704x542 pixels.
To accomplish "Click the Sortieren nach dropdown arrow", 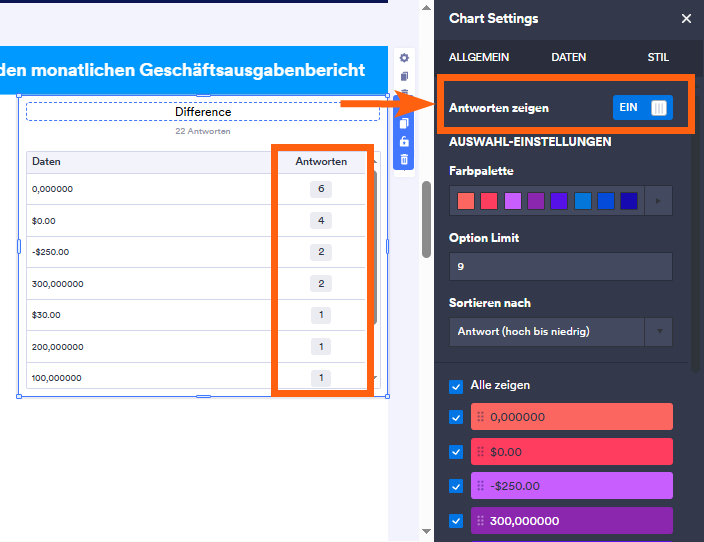I will tap(659, 332).
